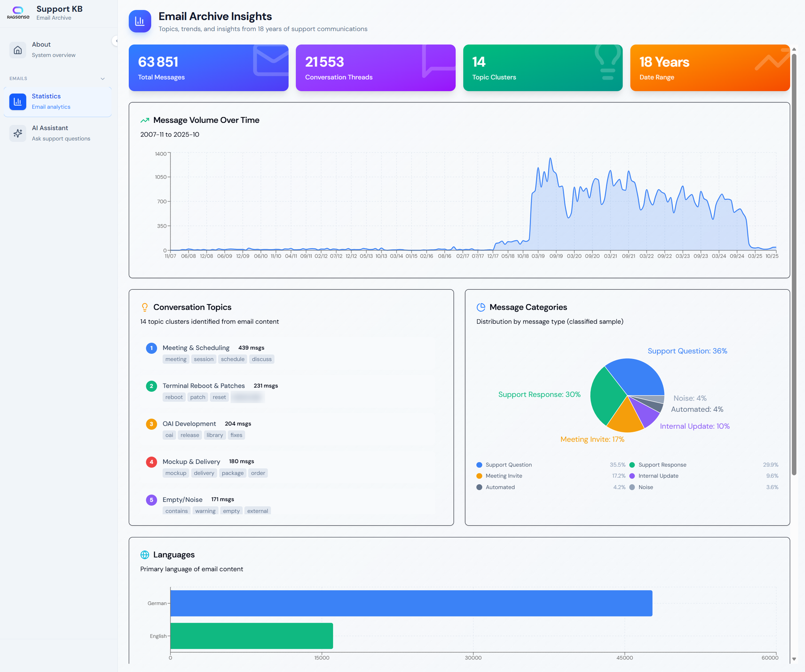Click the Conversation Threads 21 553 card
This screenshot has width=805, height=672.
pyautogui.click(x=376, y=68)
